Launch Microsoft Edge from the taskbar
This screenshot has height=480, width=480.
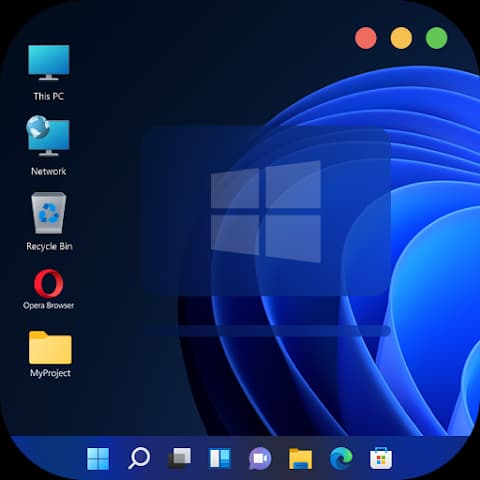pyautogui.click(x=341, y=458)
